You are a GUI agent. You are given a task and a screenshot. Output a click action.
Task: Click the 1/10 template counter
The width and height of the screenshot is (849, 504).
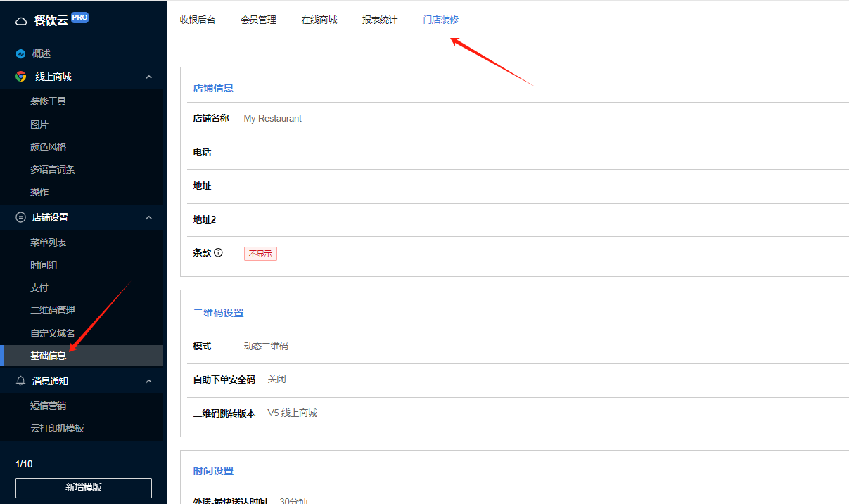click(24, 464)
